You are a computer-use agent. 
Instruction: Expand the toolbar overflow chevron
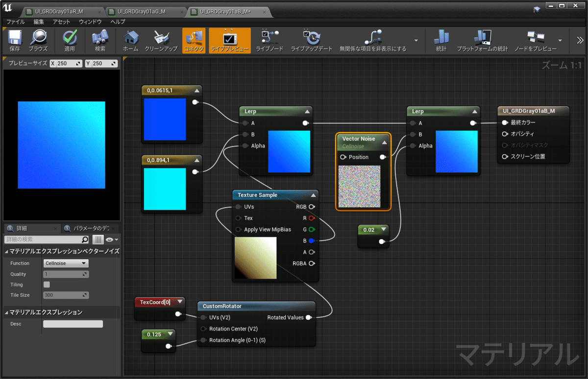(580, 41)
